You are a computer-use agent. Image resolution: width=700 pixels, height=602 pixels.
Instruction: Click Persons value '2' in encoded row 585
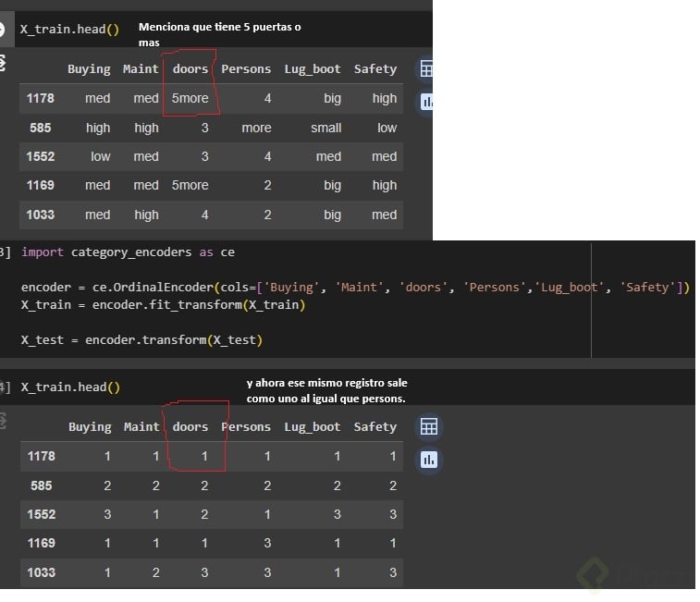pyautogui.click(x=267, y=485)
